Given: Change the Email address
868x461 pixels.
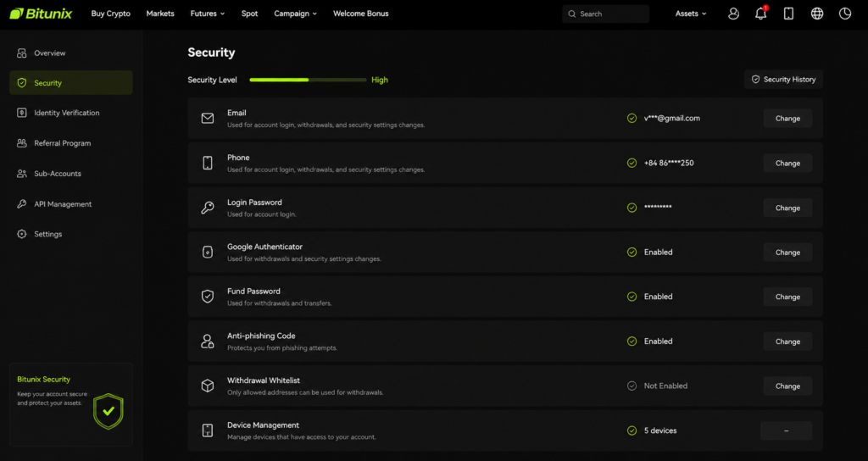Looking at the screenshot, I should [787, 119].
